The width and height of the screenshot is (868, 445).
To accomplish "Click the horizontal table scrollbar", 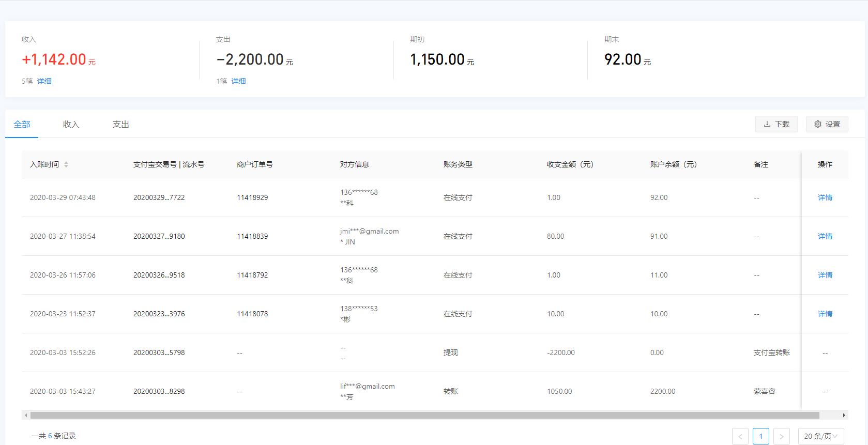I will point(425,415).
